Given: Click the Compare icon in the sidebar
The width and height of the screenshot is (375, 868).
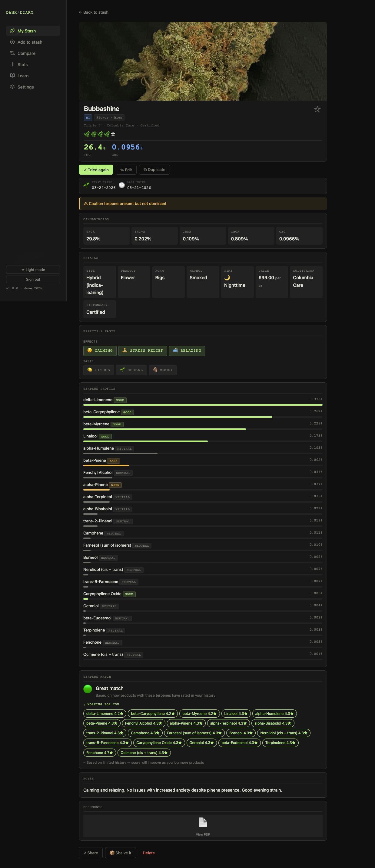Looking at the screenshot, I should click(12, 53).
